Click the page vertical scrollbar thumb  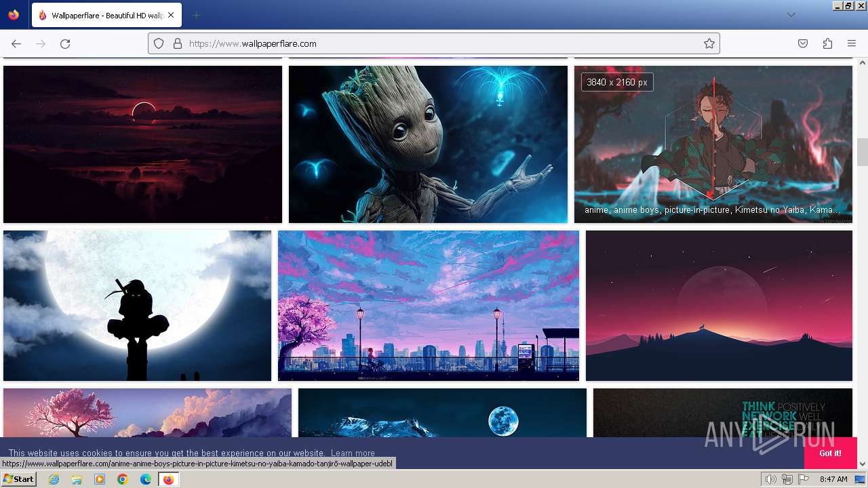tap(863, 152)
